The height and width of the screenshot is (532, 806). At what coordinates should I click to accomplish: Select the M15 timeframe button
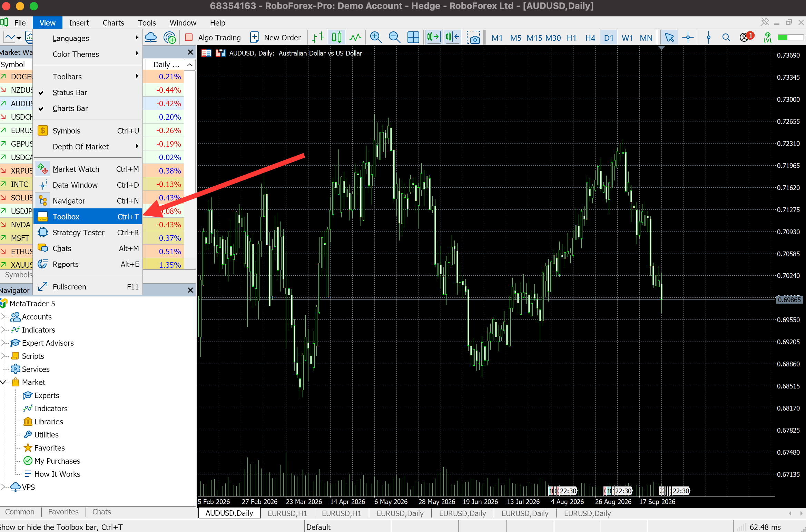coord(534,38)
